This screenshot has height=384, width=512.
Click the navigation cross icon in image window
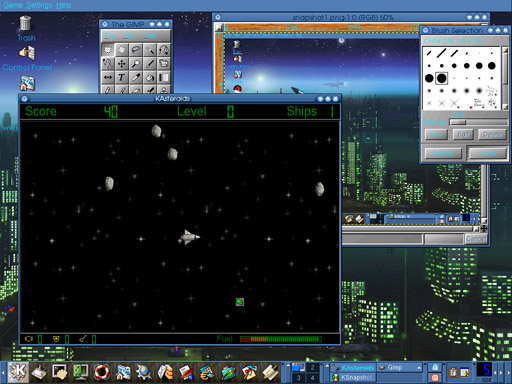pyautogui.click(x=484, y=229)
